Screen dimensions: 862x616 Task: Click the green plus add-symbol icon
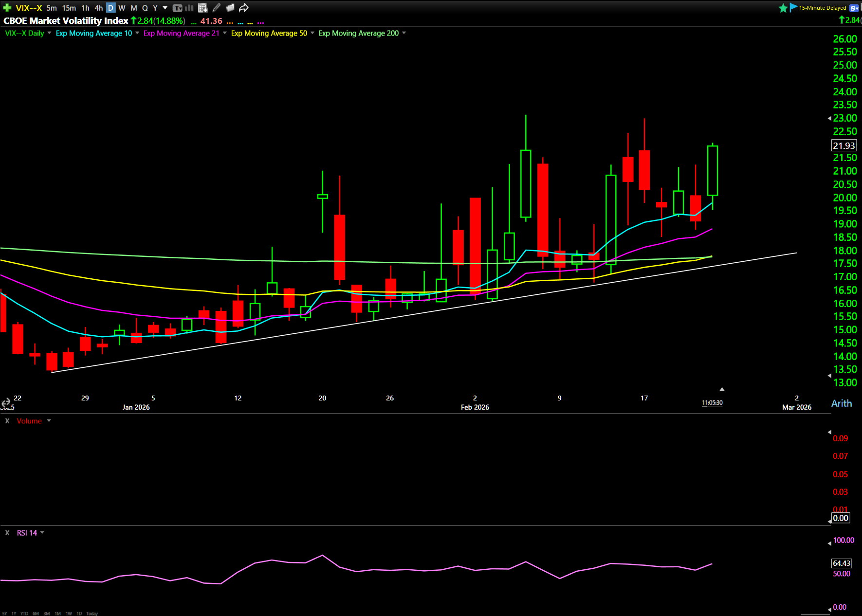pos(7,8)
